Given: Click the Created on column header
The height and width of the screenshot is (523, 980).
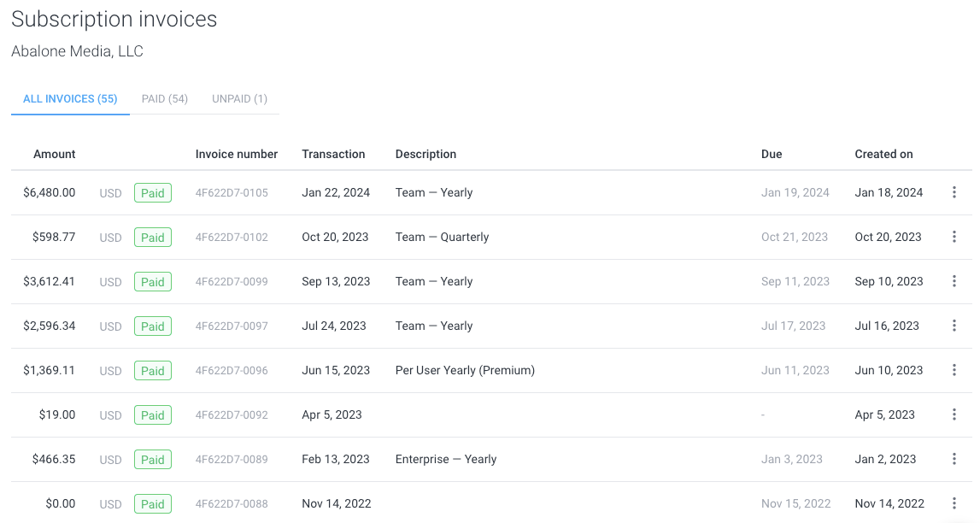Looking at the screenshot, I should 883,155.
